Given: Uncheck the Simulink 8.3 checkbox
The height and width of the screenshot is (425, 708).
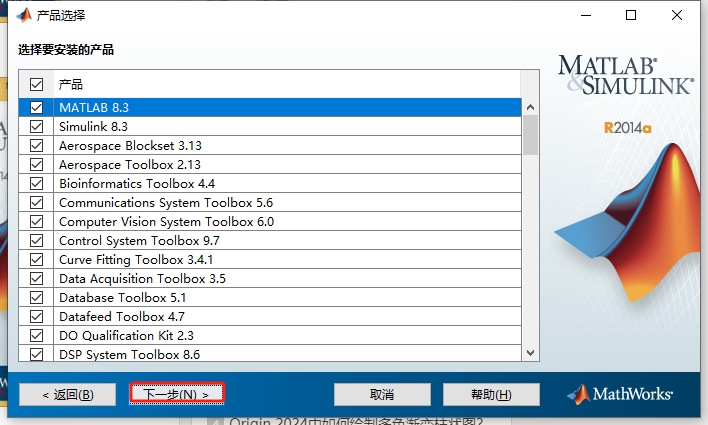Looking at the screenshot, I should tap(37, 126).
